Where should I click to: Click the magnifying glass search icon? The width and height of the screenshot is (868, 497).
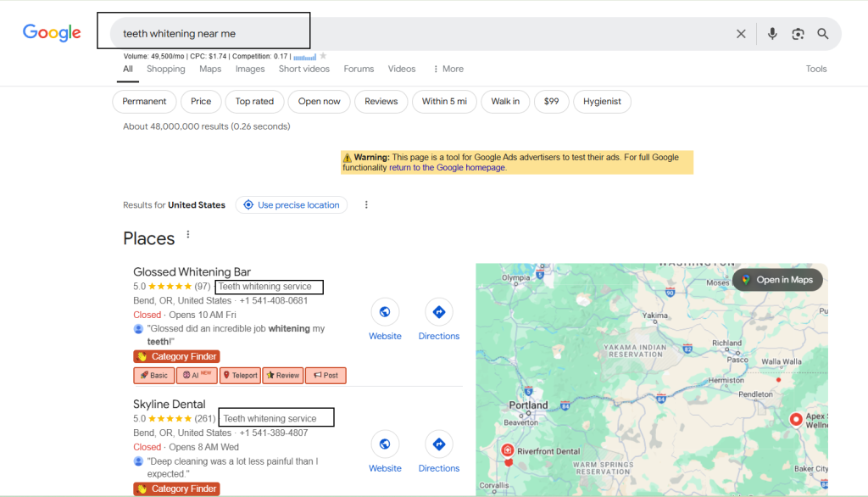pyautogui.click(x=823, y=34)
